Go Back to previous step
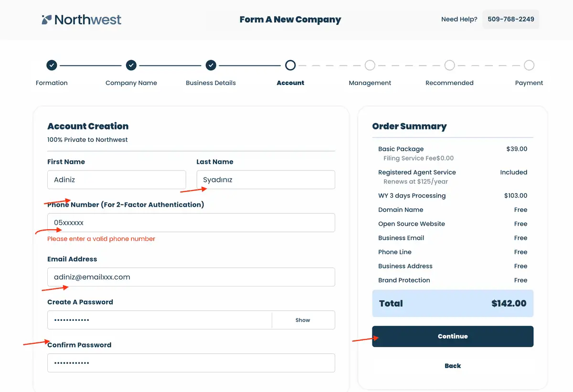This screenshot has width=573, height=392. tap(453, 366)
